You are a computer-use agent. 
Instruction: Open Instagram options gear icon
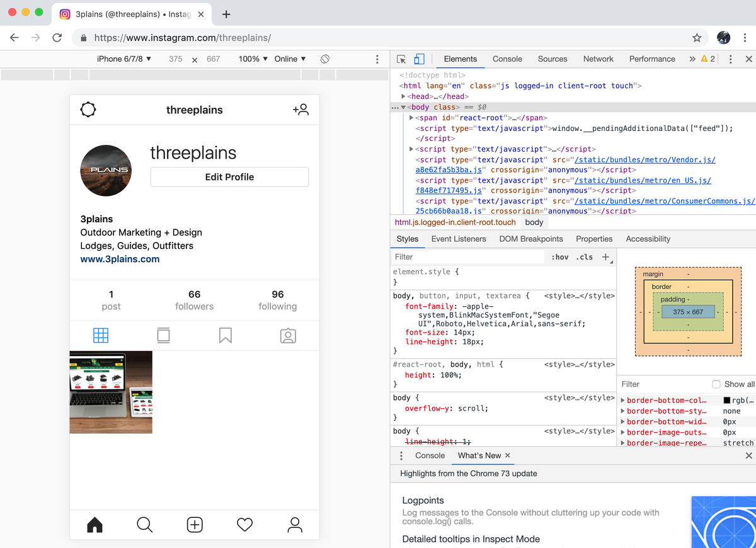(x=88, y=110)
